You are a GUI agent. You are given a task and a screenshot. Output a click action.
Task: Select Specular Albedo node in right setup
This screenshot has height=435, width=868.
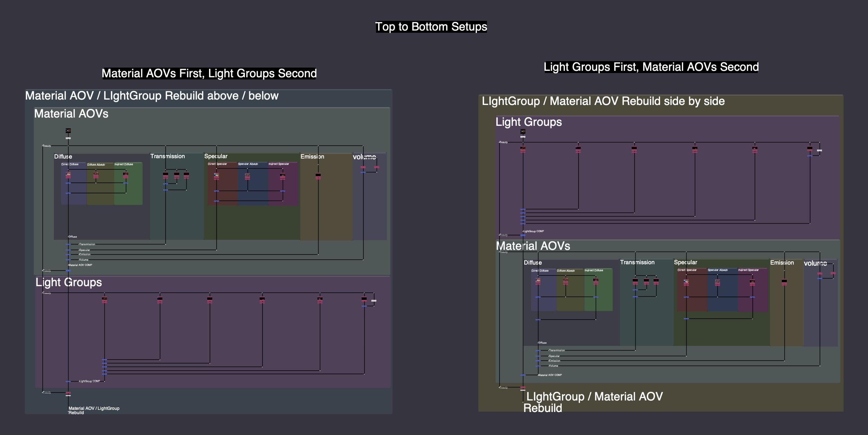(x=718, y=282)
